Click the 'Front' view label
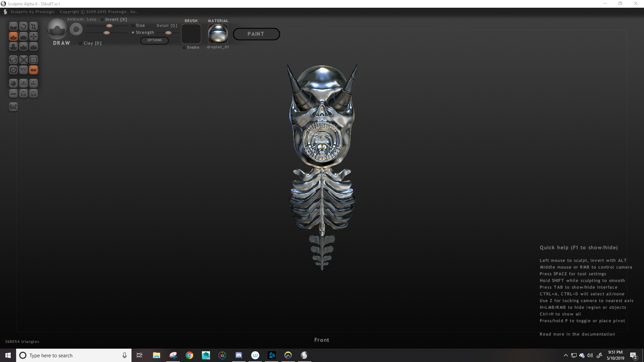The width and height of the screenshot is (644, 362). (x=322, y=340)
